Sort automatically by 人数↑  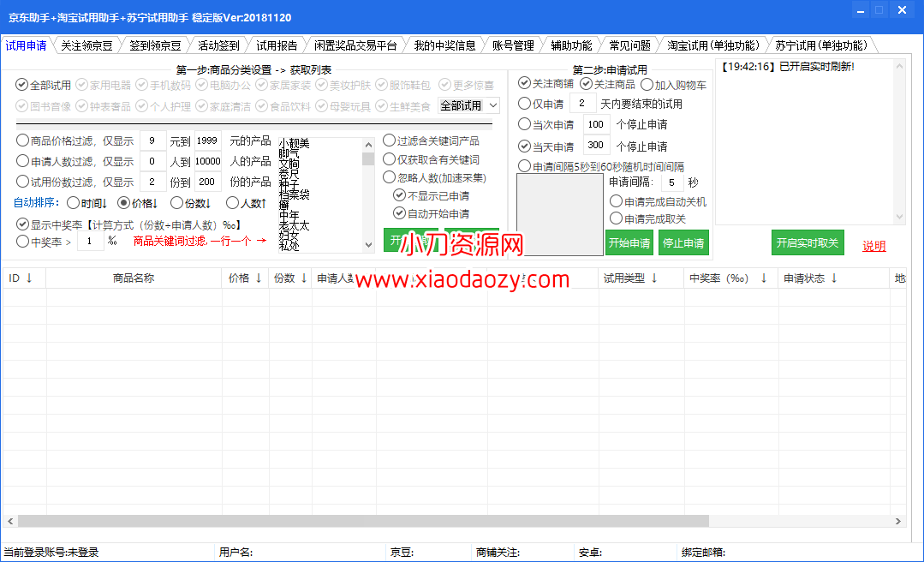[247, 203]
